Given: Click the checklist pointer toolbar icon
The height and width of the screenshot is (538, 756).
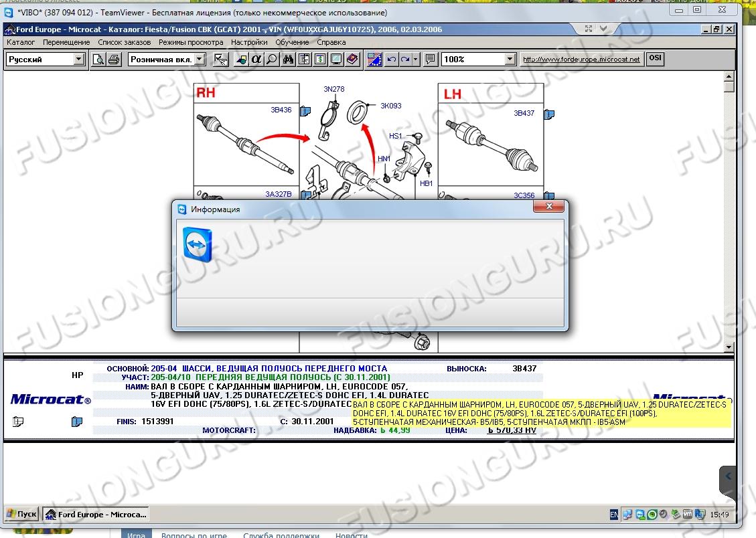Looking at the screenshot, I should coord(221,60).
